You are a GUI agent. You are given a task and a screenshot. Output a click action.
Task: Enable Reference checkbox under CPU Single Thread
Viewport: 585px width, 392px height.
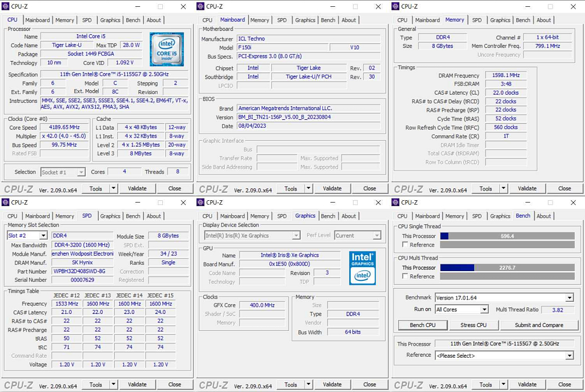406,245
